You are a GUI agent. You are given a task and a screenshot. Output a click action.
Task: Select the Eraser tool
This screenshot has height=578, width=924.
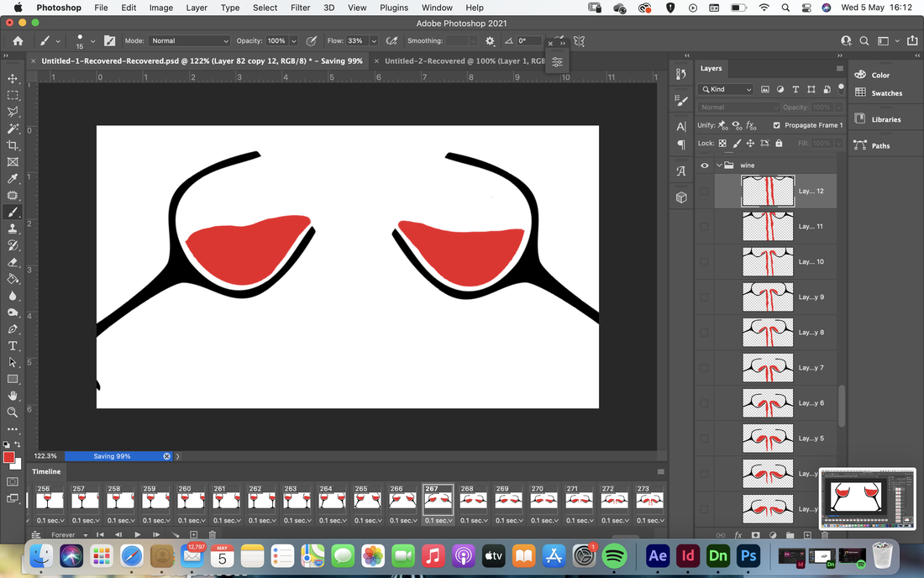13,262
